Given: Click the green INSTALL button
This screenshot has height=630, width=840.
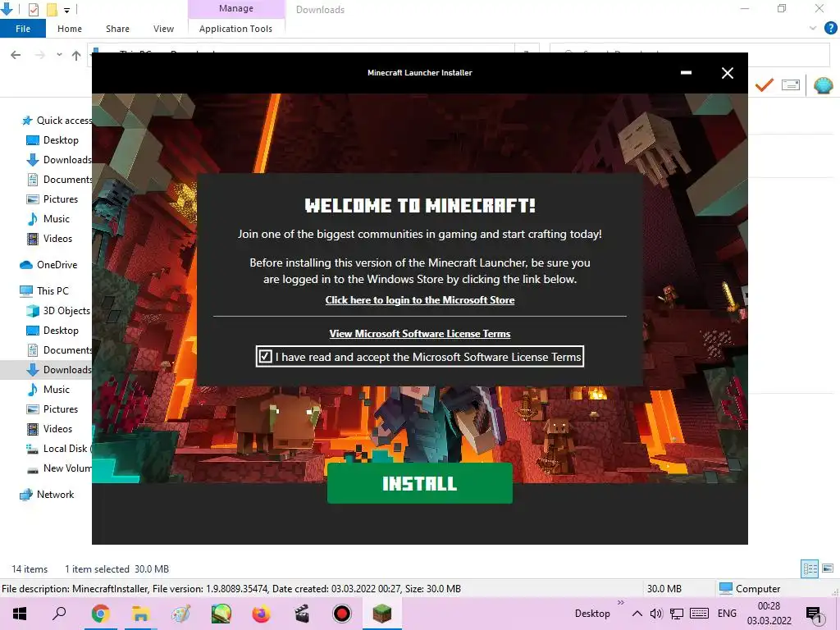Looking at the screenshot, I should [419, 483].
